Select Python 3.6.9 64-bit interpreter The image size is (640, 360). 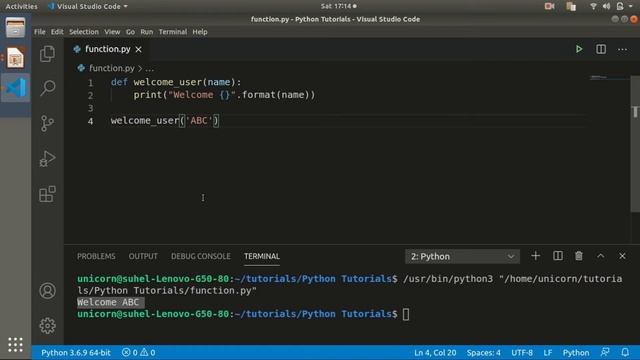pos(76,353)
